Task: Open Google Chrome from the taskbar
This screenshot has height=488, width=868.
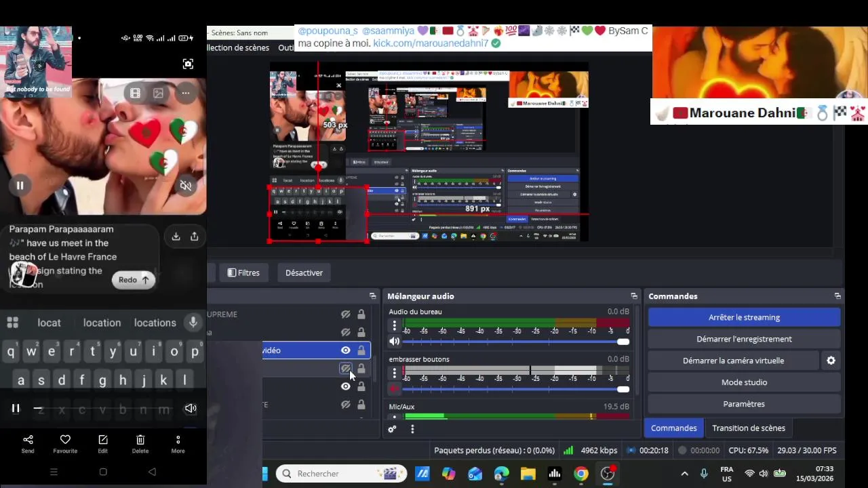Action: point(581,474)
